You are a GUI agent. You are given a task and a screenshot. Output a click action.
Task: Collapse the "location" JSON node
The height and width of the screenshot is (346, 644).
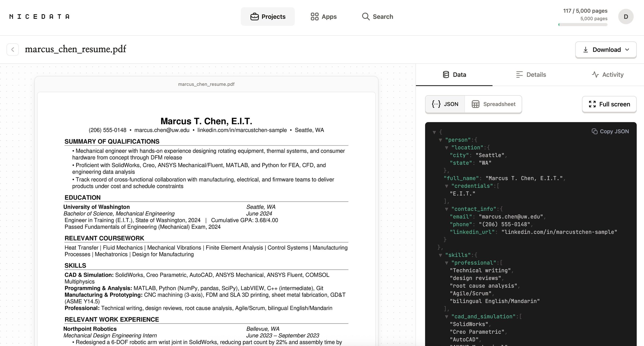click(447, 148)
